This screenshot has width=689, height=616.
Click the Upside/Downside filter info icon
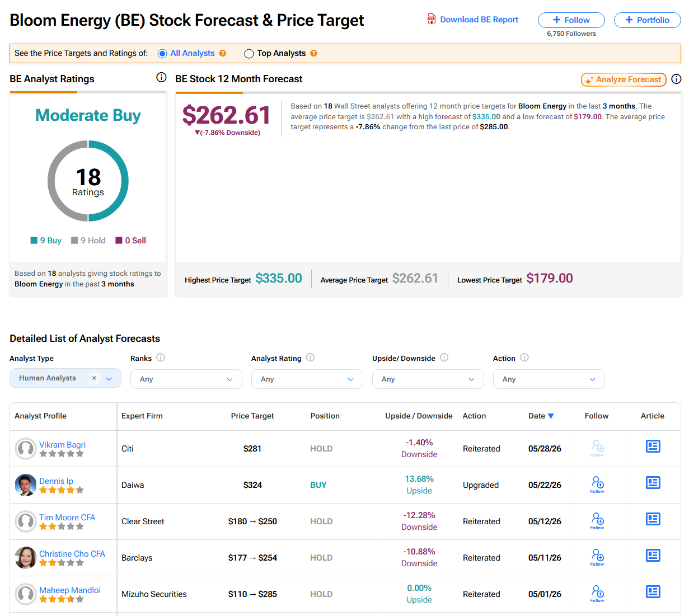click(444, 358)
